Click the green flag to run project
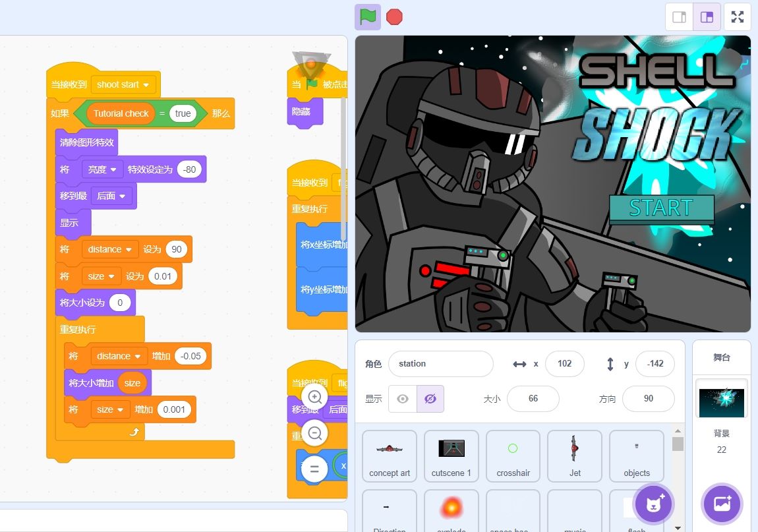Viewport: 758px width, 532px height. coord(368,17)
